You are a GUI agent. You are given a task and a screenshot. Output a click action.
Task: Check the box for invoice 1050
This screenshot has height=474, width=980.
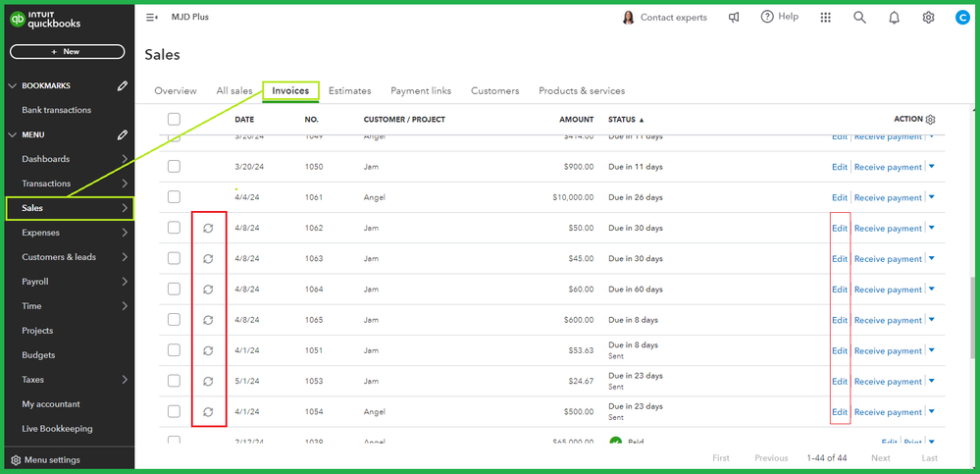pyautogui.click(x=174, y=166)
